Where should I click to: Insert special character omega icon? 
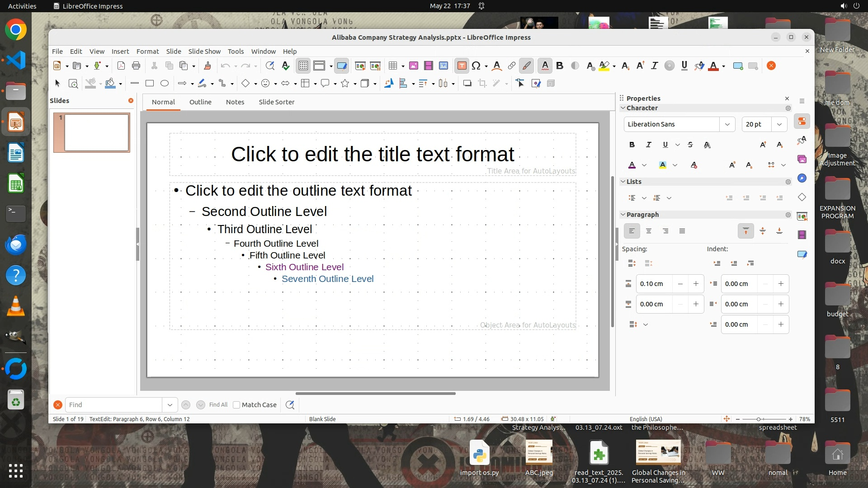(x=476, y=66)
